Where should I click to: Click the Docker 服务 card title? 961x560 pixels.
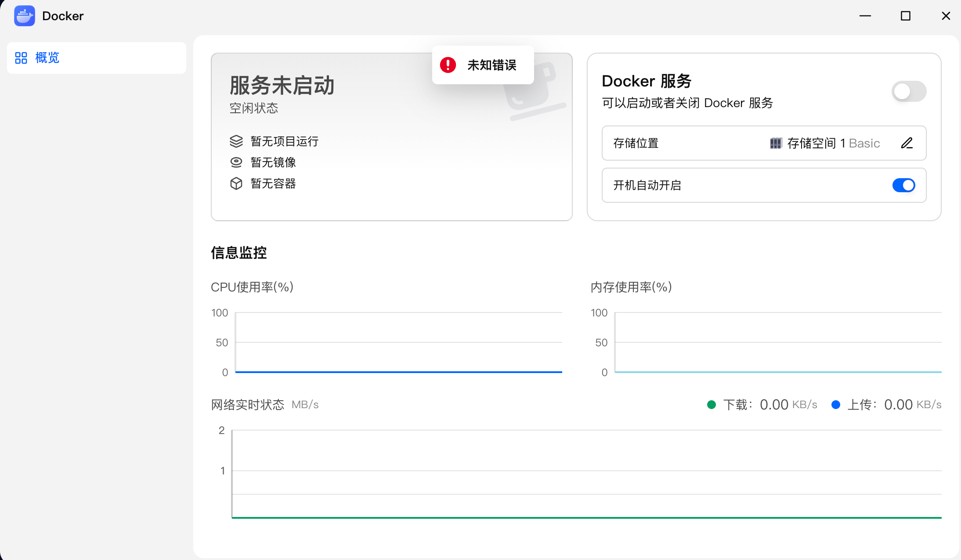pos(647,81)
